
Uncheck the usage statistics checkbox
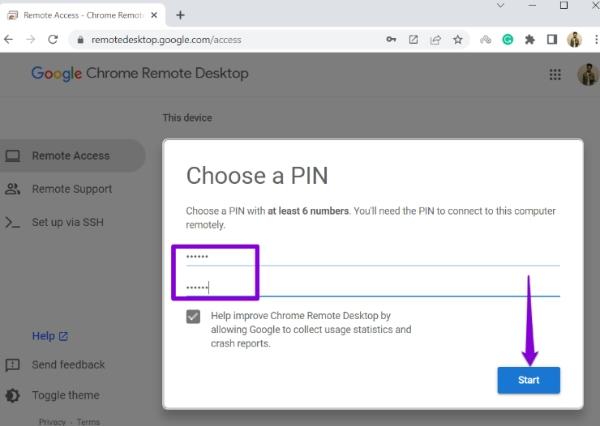[193, 317]
